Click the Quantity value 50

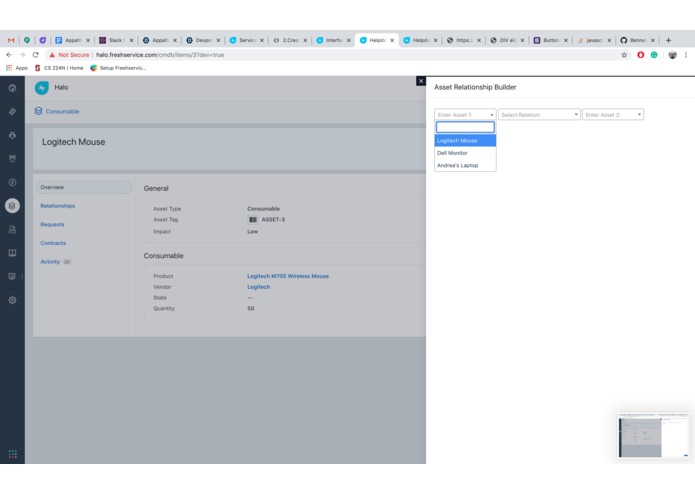pos(250,308)
